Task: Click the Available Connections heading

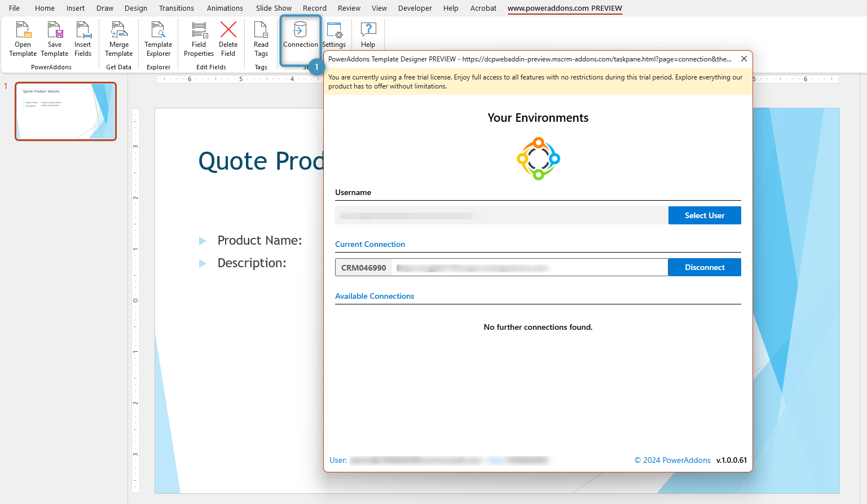Action: pos(375,296)
